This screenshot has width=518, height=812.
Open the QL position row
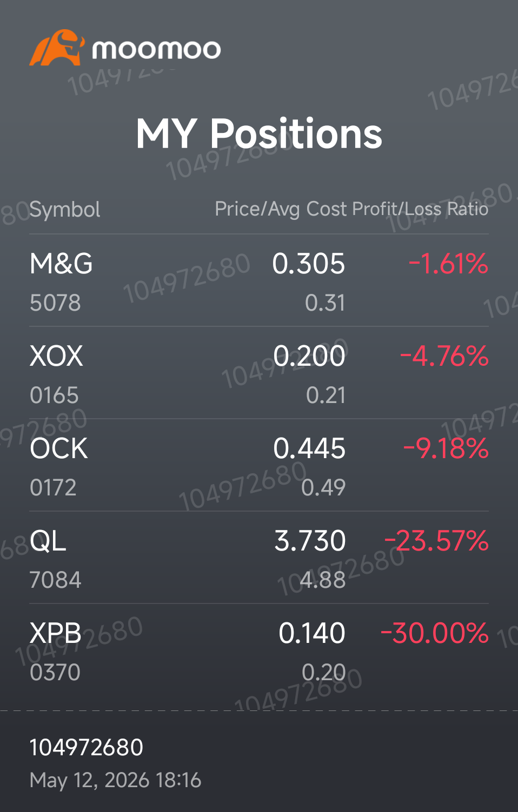pos(259,558)
